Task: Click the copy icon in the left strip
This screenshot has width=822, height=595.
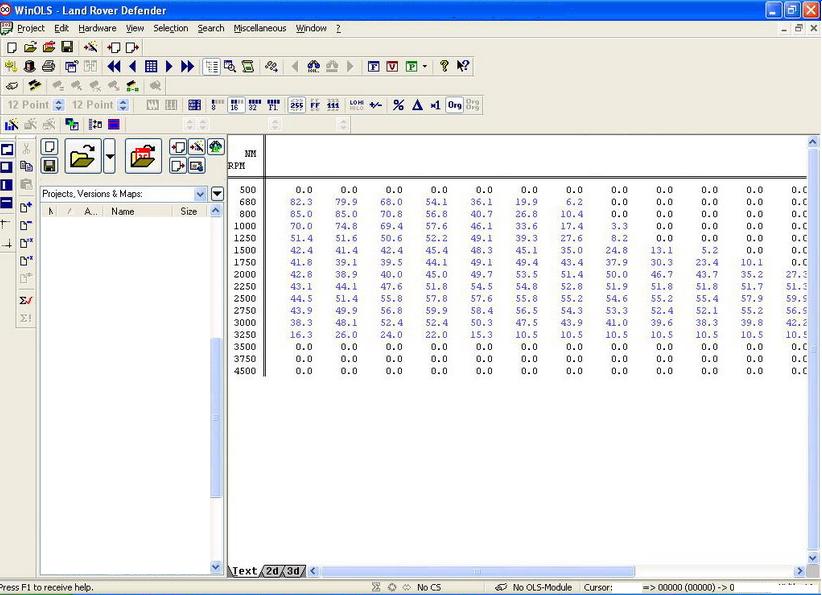Action: coord(26,166)
